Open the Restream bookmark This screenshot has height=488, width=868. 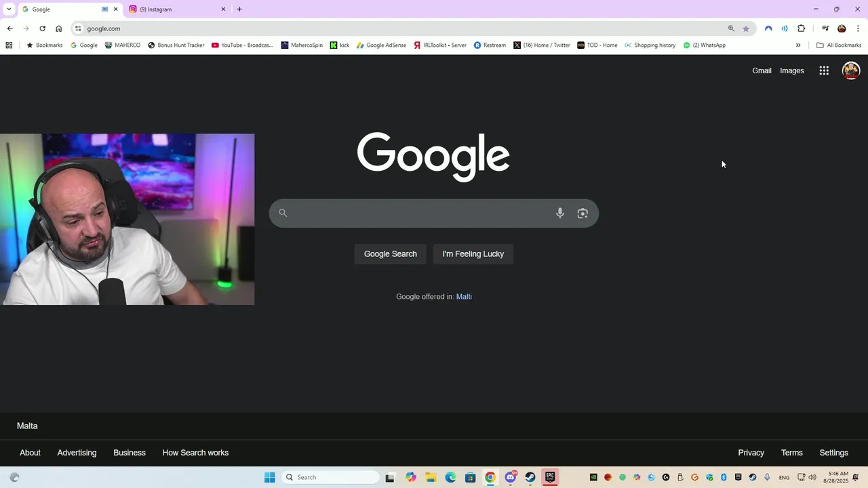[490, 45]
